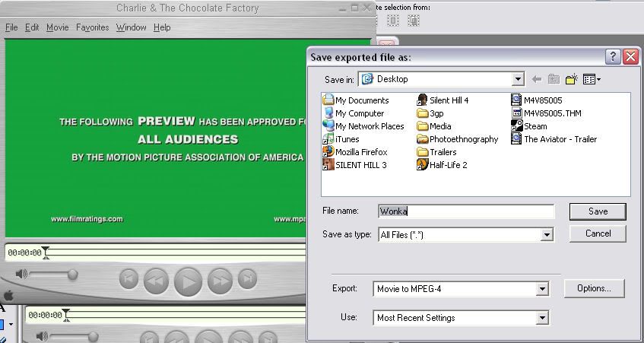Select the M4V85005.THM file icon
The image size is (644, 343).
coord(516,113)
